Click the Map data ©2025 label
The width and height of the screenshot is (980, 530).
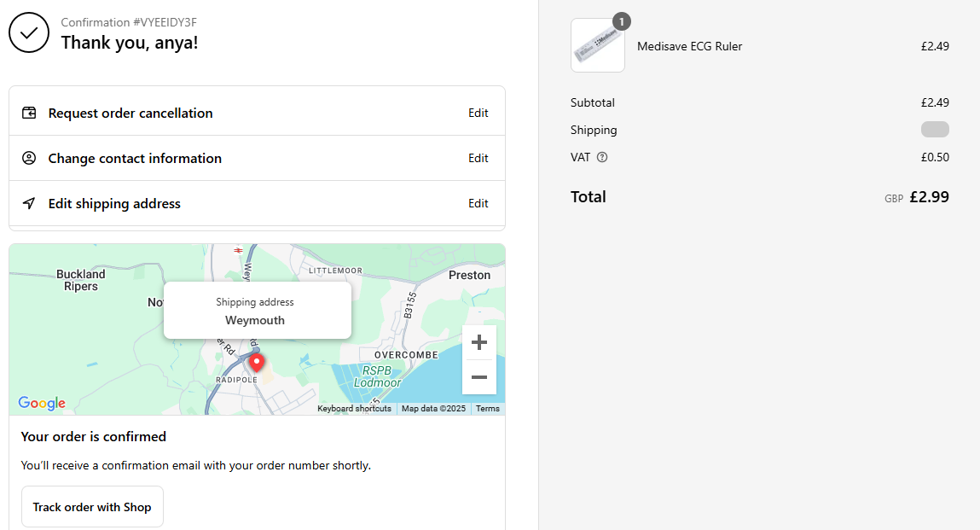click(x=433, y=409)
